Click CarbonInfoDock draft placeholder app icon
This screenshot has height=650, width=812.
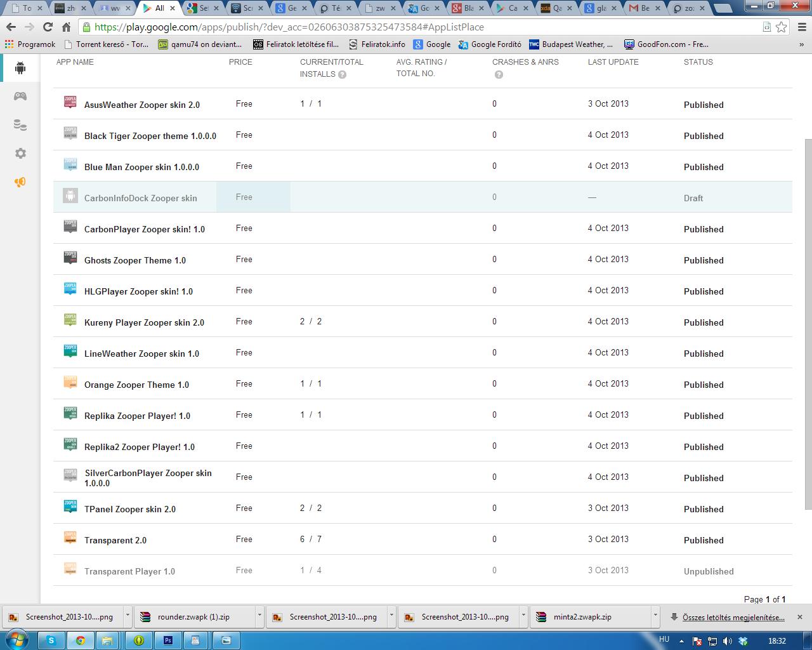(x=70, y=196)
